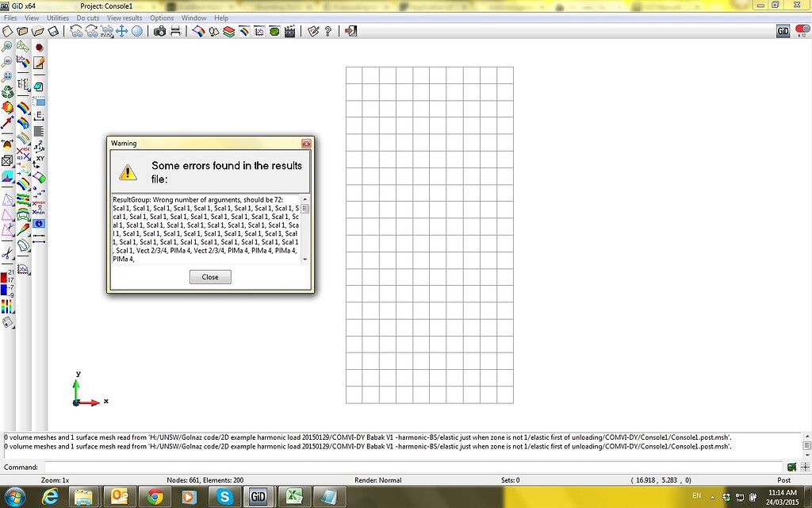The image size is (812, 508).
Task: Save the project with the floppy disk icon
Action: [x=52, y=32]
